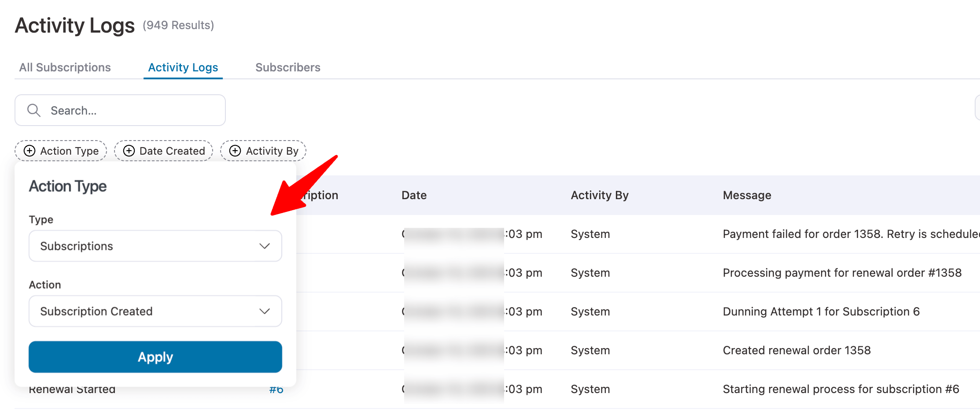
Task: Switch to the All Subscriptions tab
Action: pos(65,67)
